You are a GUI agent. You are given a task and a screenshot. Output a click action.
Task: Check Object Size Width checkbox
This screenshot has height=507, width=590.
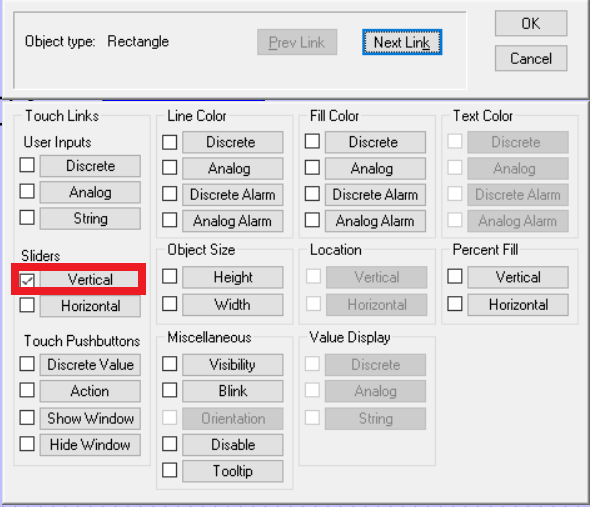point(170,304)
